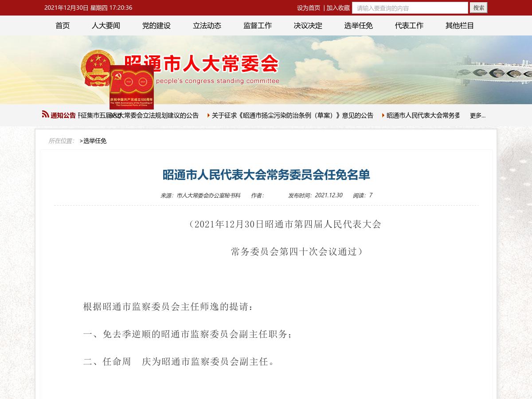Screen dimensions: 532x399
Task: Click the 加入收藏 link
Action: click(x=338, y=8)
